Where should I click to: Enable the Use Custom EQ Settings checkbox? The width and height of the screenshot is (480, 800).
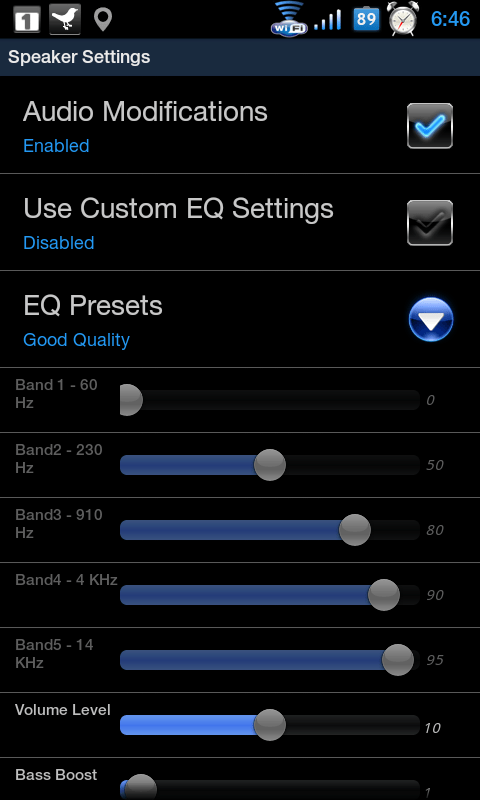[430, 222]
